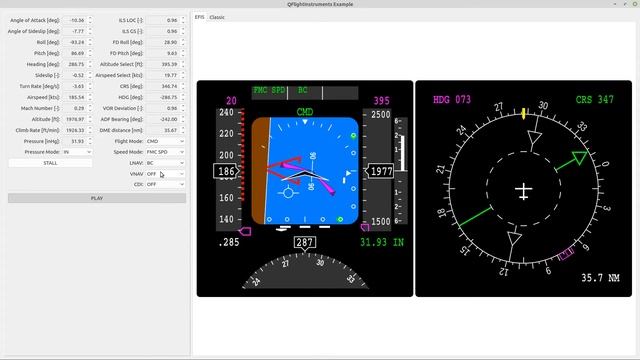Click the magenta altitude bug below altitude tape

(x=364, y=227)
